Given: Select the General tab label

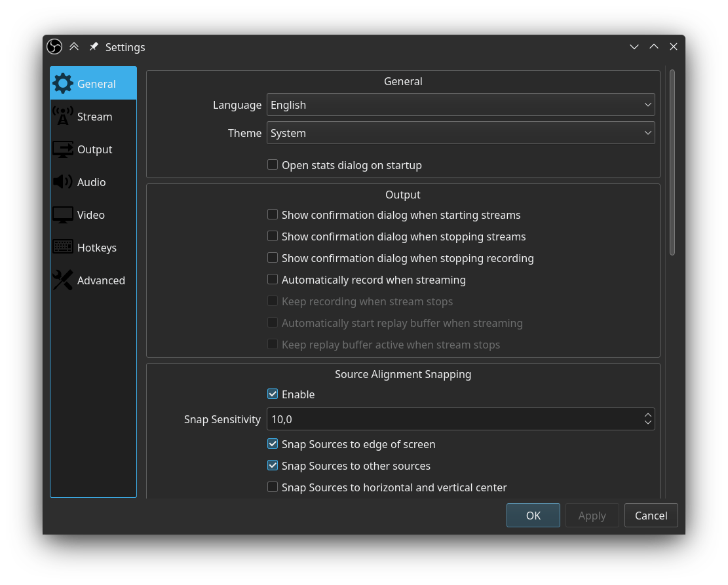Looking at the screenshot, I should [x=96, y=84].
